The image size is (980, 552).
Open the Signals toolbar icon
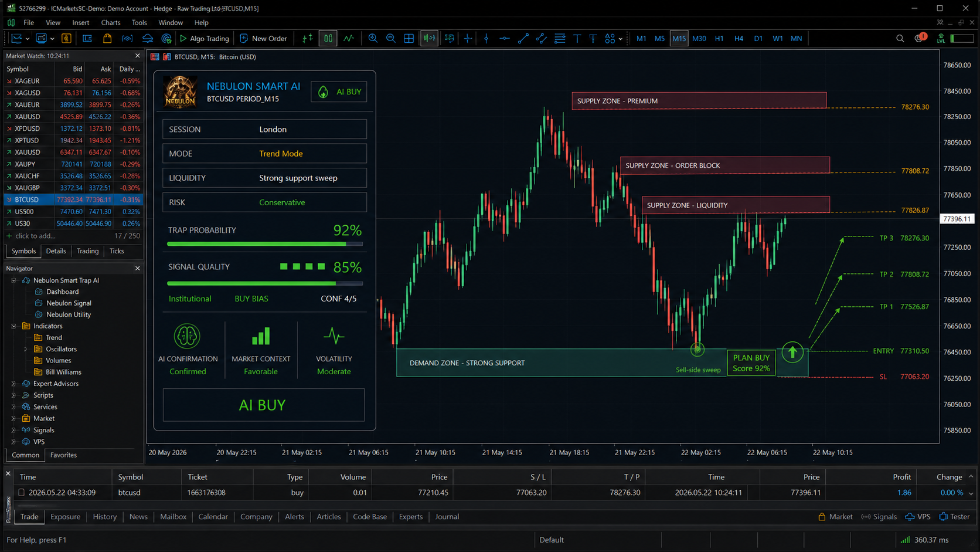point(127,39)
